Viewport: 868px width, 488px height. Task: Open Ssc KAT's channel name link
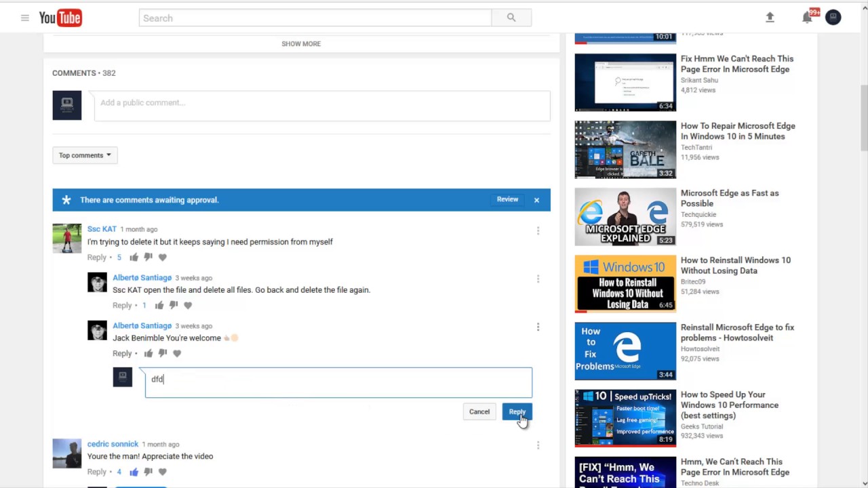[x=102, y=229]
